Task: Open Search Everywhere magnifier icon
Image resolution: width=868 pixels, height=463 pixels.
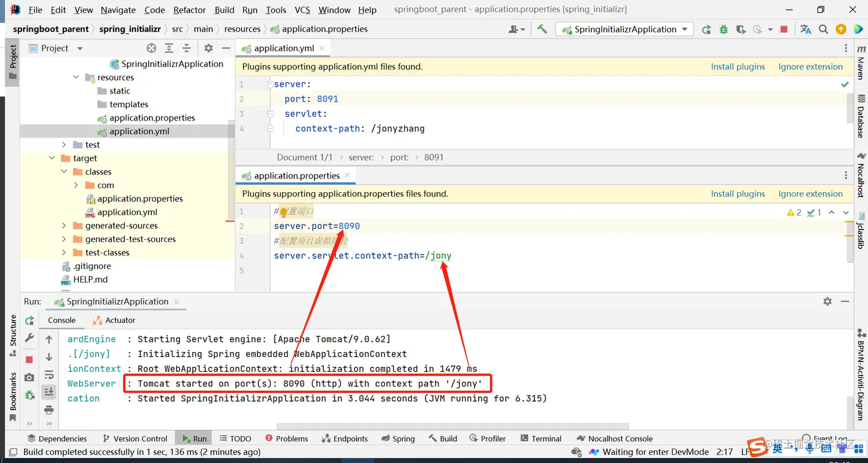Action: click(x=823, y=29)
